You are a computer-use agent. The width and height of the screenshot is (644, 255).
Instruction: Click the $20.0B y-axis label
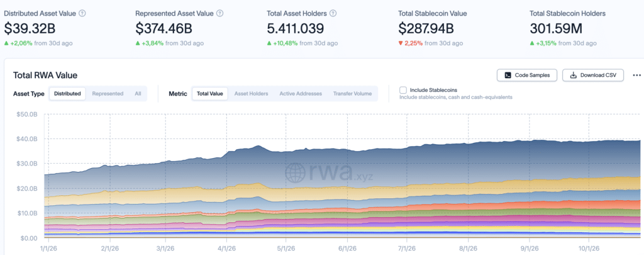pos(28,188)
